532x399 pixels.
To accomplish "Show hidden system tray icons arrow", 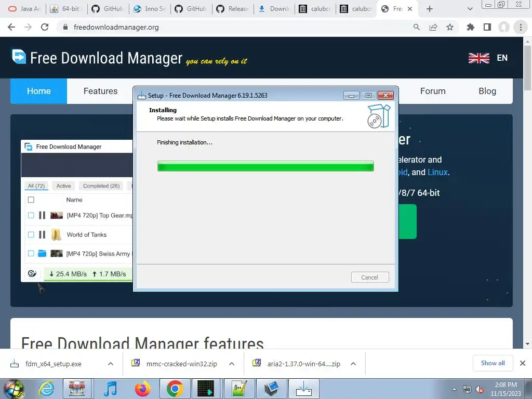I will pos(454,389).
